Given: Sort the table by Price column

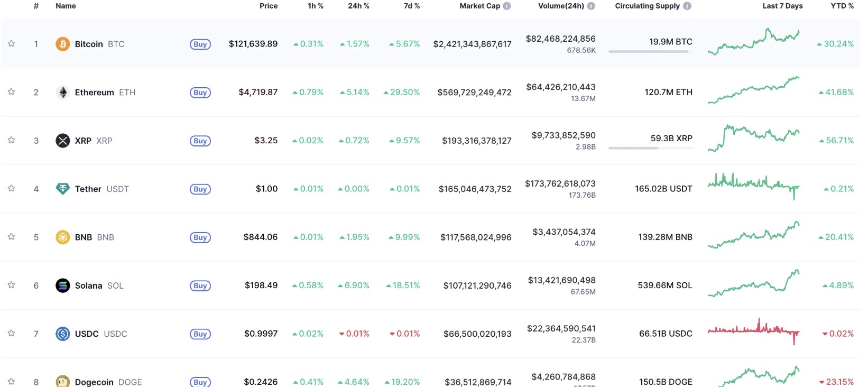Looking at the screenshot, I should [268, 6].
